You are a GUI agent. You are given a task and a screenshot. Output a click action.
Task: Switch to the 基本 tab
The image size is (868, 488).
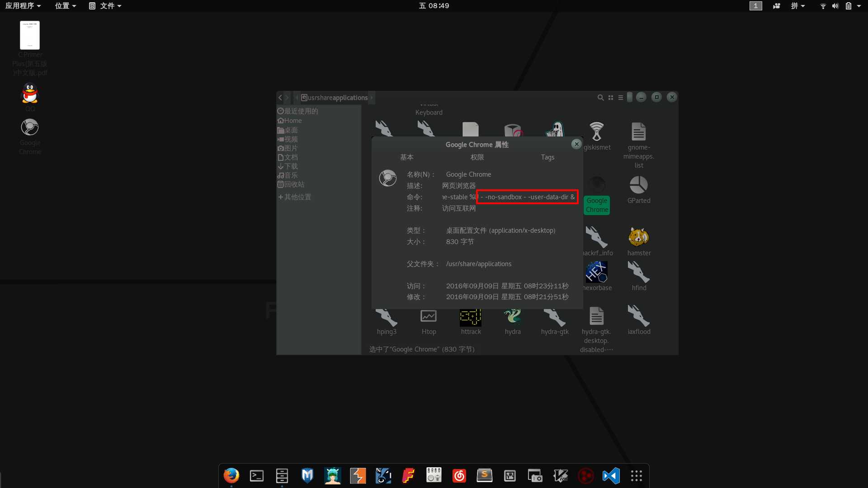(x=407, y=157)
